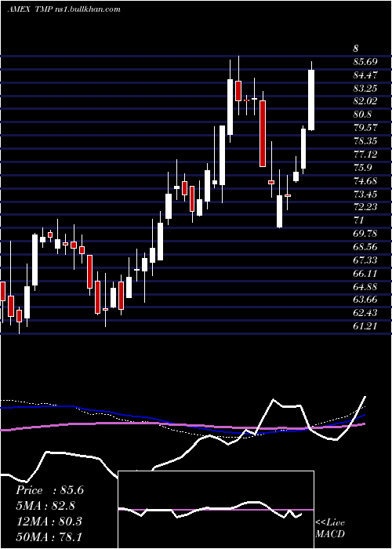Image resolution: width=392 pixels, height=549 pixels.
Task: Select the 63.66 price axis label
Action: (365, 300)
